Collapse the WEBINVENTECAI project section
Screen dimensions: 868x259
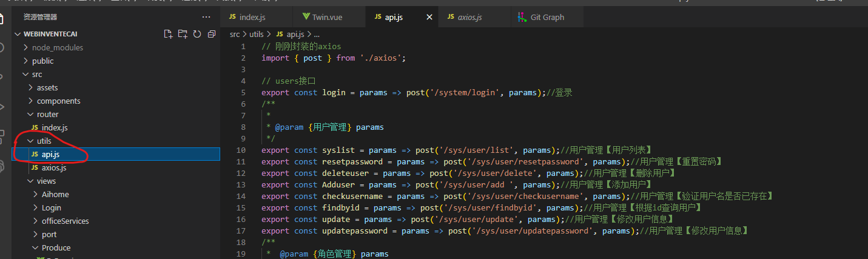click(x=18, y=34)
